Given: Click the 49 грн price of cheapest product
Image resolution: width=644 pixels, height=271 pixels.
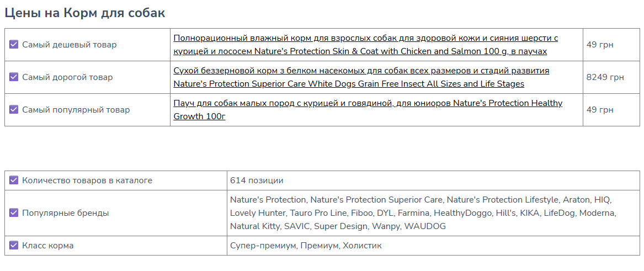Looking at the screenshot, I should [x=600, y=45].
